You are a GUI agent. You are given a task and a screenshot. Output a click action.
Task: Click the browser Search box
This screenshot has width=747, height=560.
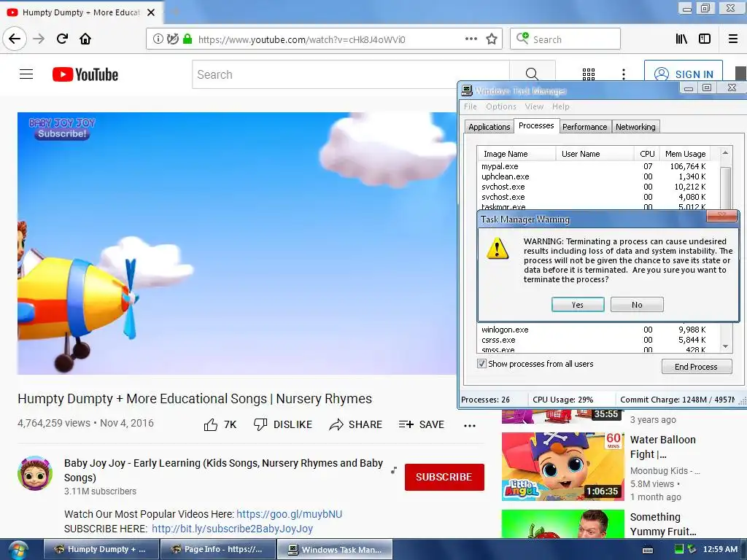click(565, 39)
